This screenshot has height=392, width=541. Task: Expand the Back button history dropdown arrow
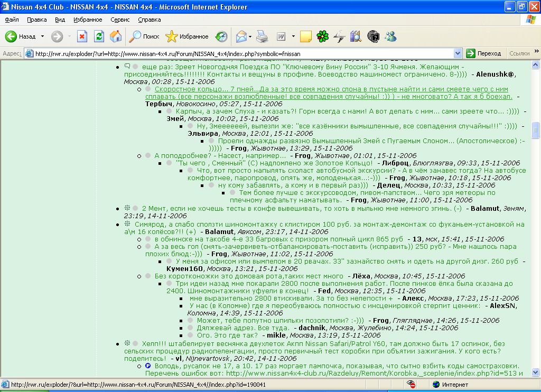42,36
